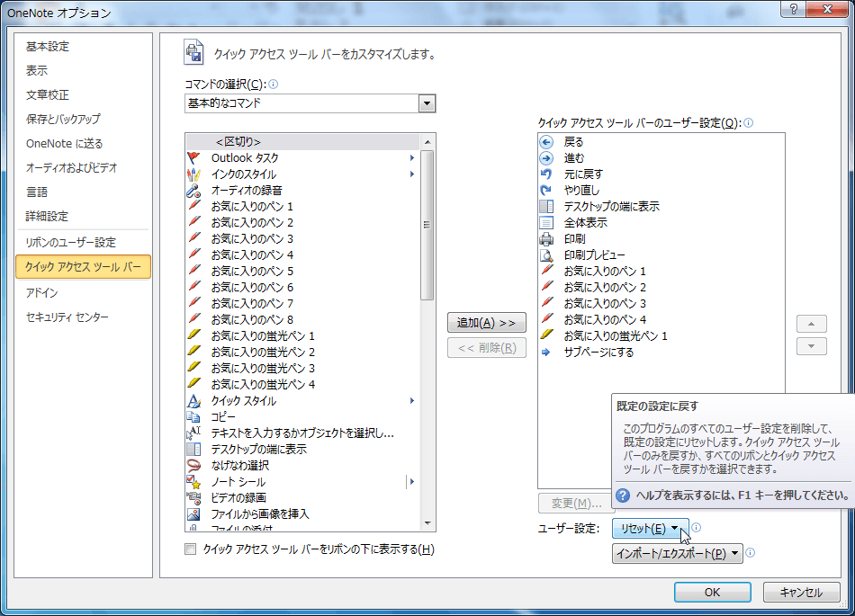Open OneNote に送る options category
The width and height of the screenshot is (855, 616).
point(64,143)
